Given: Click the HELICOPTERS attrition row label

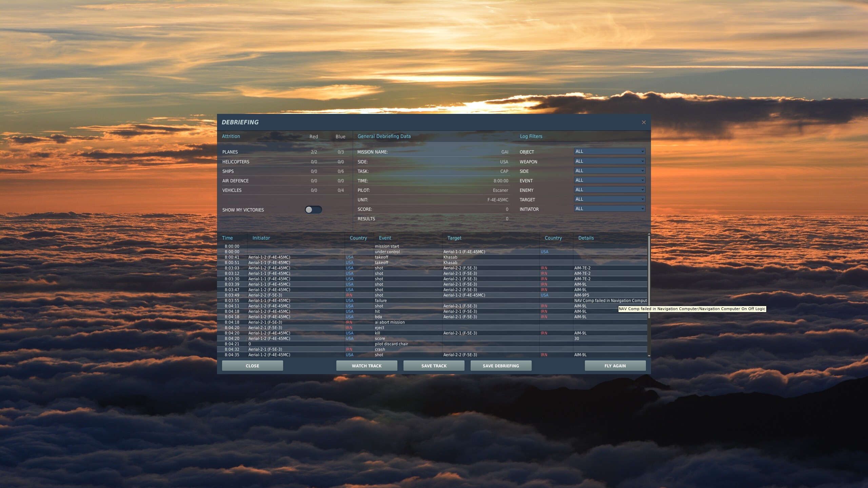Looking at the screenshot, I should (236, 162).
